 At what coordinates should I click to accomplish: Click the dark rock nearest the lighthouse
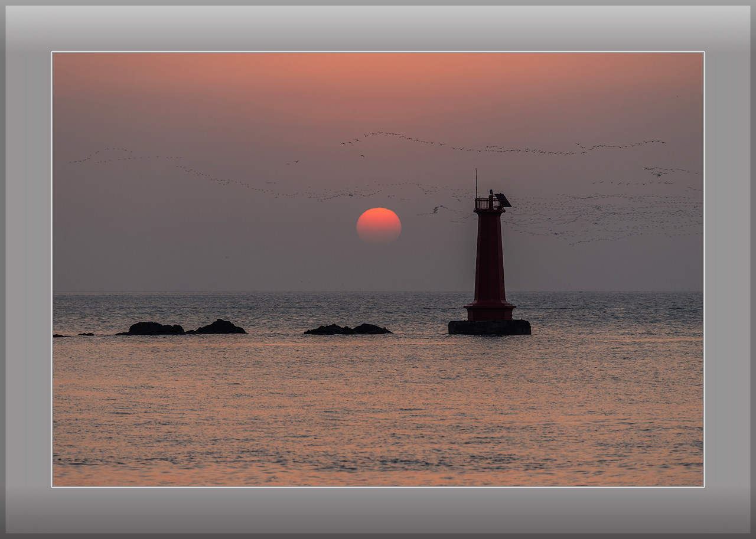347,329
